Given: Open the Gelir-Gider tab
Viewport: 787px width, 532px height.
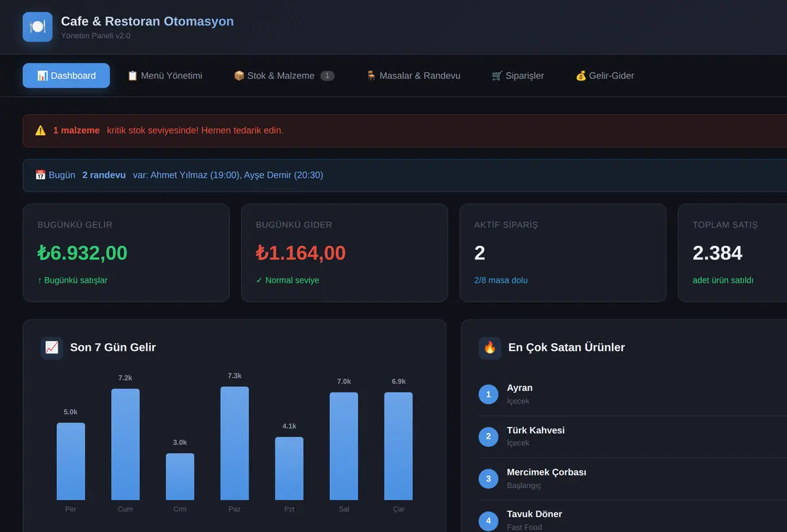Looking at the screenshot, I should [605, 75].
